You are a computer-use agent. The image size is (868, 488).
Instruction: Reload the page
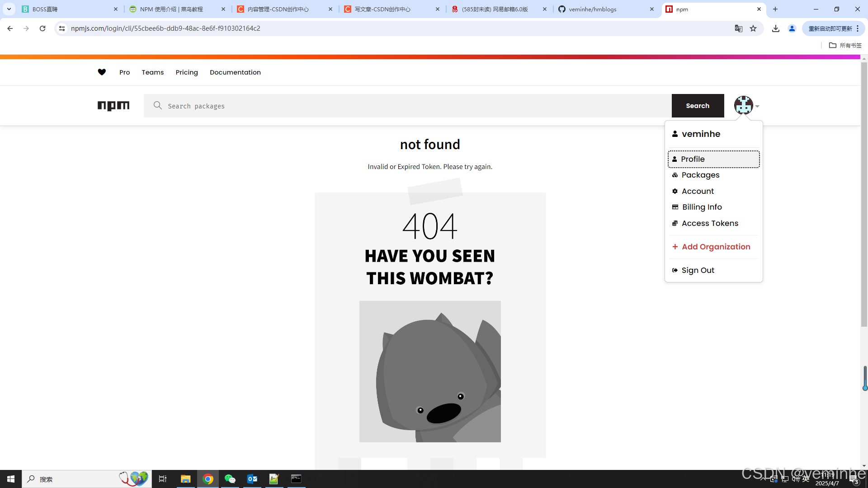[42, 28]
